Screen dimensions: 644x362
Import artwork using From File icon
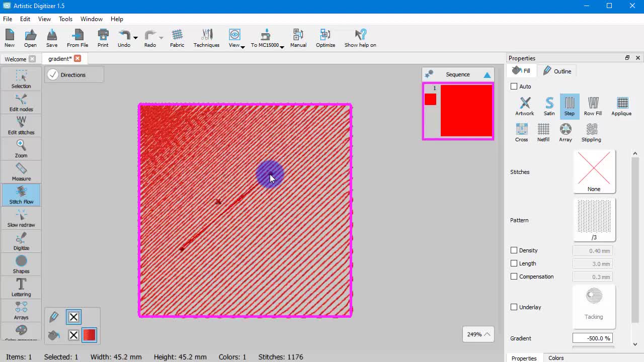click(77, 38)
